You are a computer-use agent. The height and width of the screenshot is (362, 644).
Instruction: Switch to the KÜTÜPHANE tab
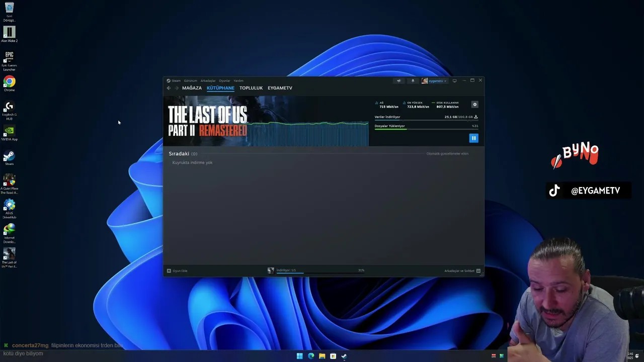(220, 88)
